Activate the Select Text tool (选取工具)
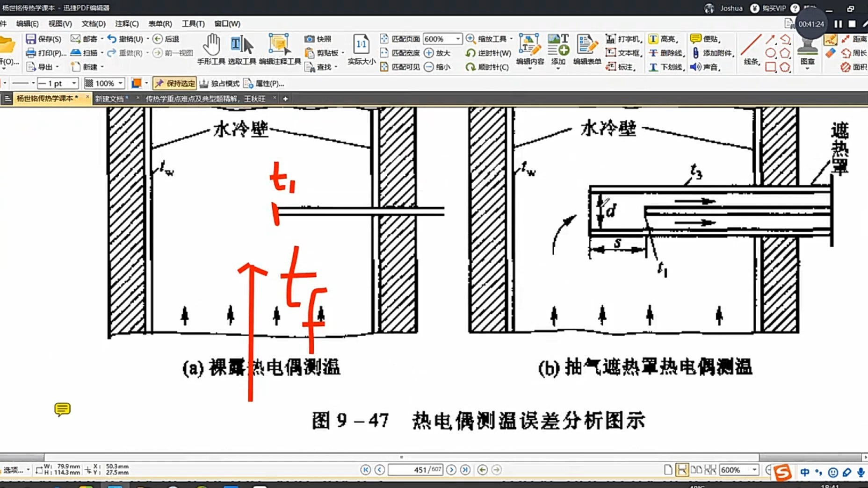Image resolution: width=868 pixels, height=488 pixels. click(242, 50)
